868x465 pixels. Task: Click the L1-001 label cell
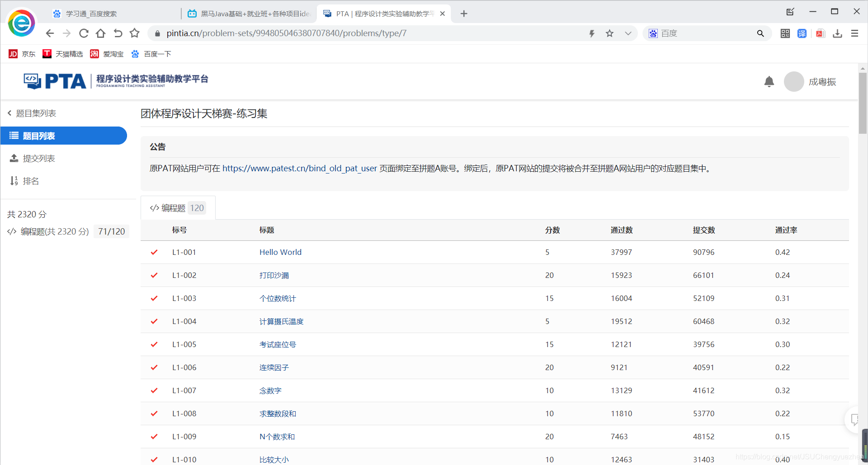coord(184,252)
